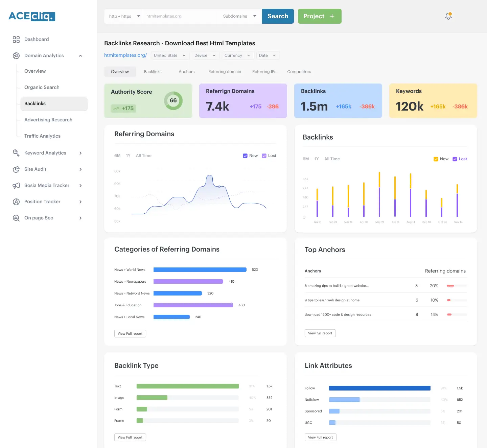Screen dimensions: 487x448
Task: Click the Sosia Media Tracker megaphone icon
Action: point(16,186)
